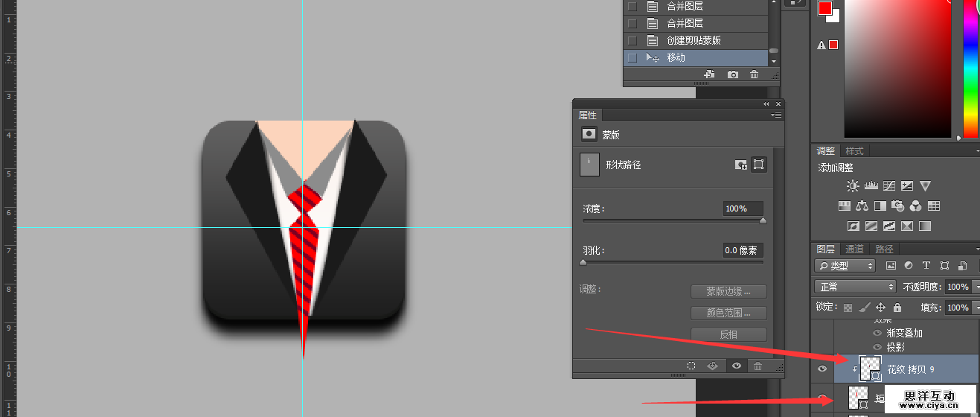Select the 创建剪贴蒙版 history state
Viewport: 980px width, 417px height.
pyautogui.click(x=694, y=40)
